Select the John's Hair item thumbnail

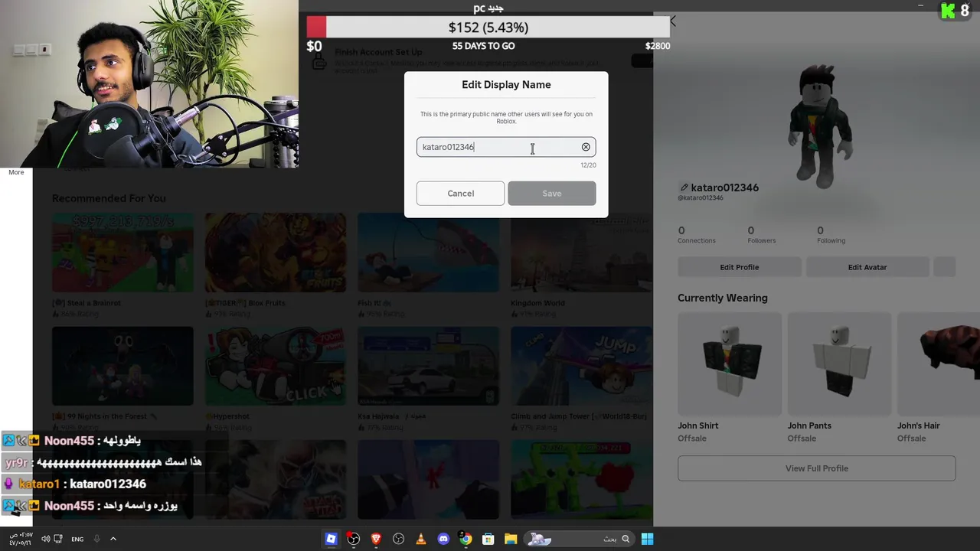(939, 364)
